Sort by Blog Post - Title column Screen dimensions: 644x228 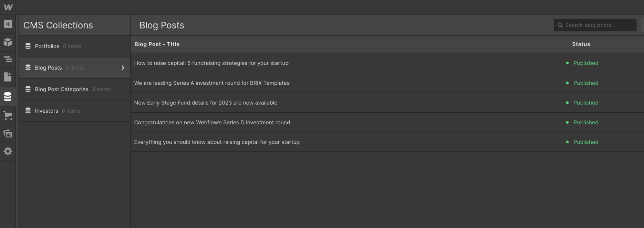coord(157,44)
